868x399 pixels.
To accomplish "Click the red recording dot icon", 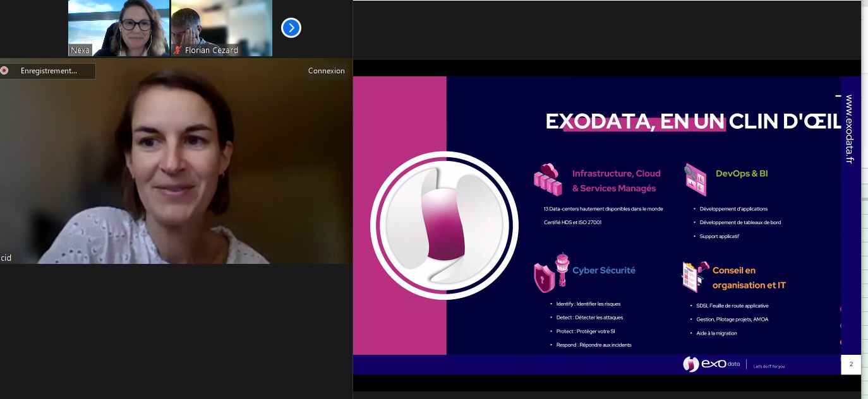I will pos(4,71).
